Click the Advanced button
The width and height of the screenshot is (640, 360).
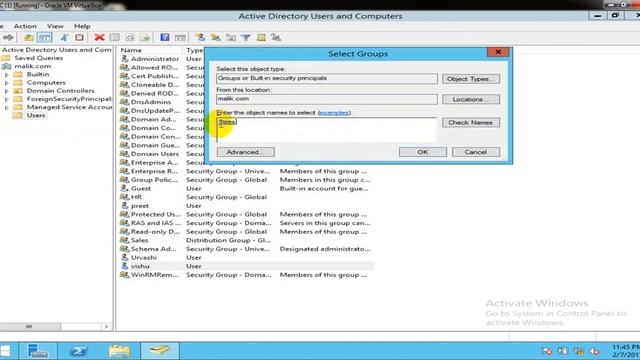coord(245,152)
